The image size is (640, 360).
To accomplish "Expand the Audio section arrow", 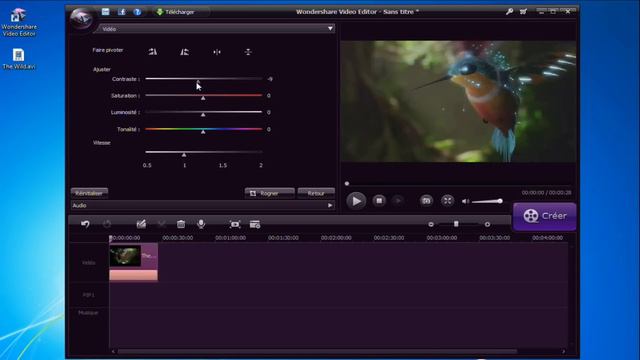I will click(x=330, y=205).
